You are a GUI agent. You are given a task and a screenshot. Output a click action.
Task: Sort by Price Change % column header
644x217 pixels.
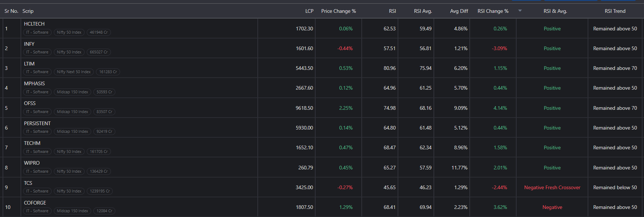point(338,11)
